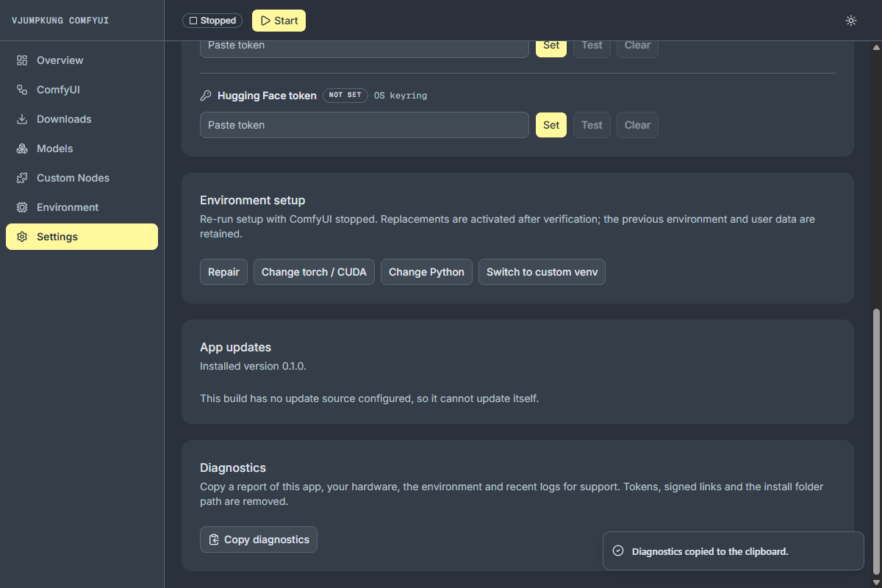Viewport: 882px width, 588px height.
Task: Click the play icon in Start button
Action: click(265, 21)
